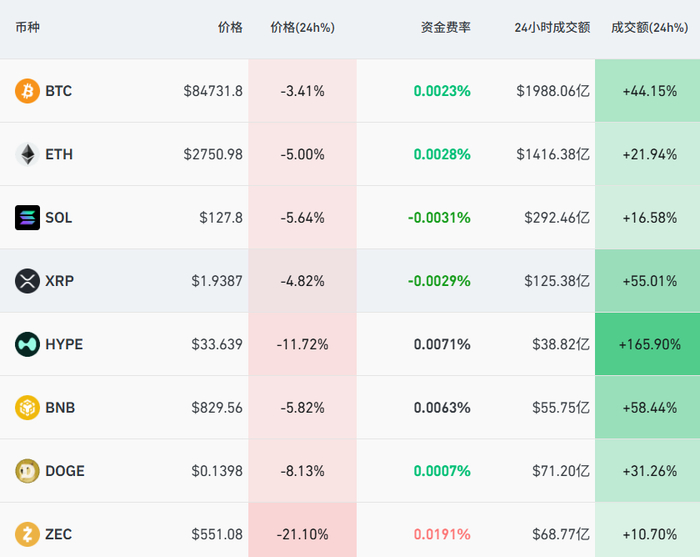Viewport: 700px width, 557px height.
Task: Click the DOGE Dogecoin icon
Action: click(x=27, y=471)
